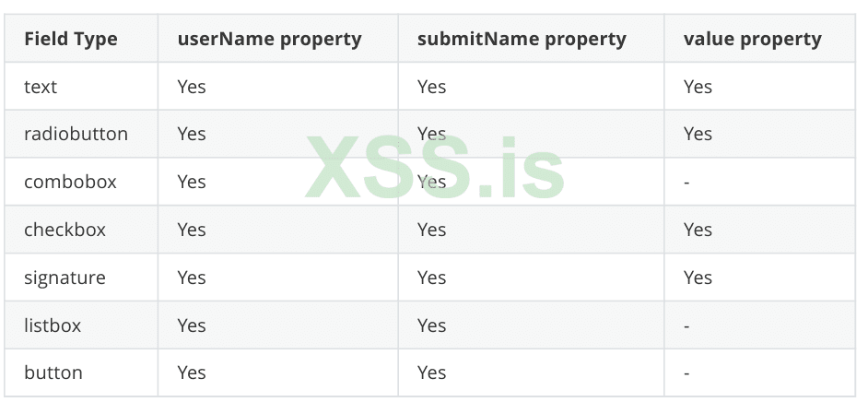The width and height of the screenshot is (868, 402).
Task: Select the signature field type cell
Action: (65, 278)
